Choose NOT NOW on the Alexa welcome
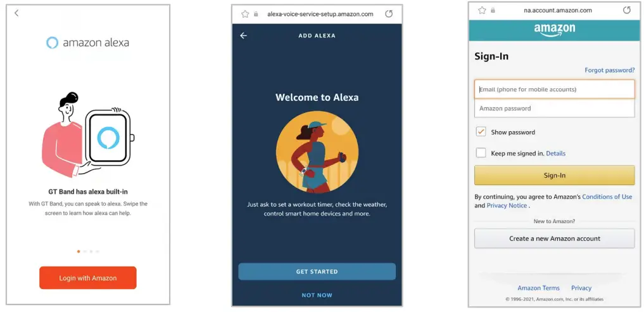 [x=317, y=295]
